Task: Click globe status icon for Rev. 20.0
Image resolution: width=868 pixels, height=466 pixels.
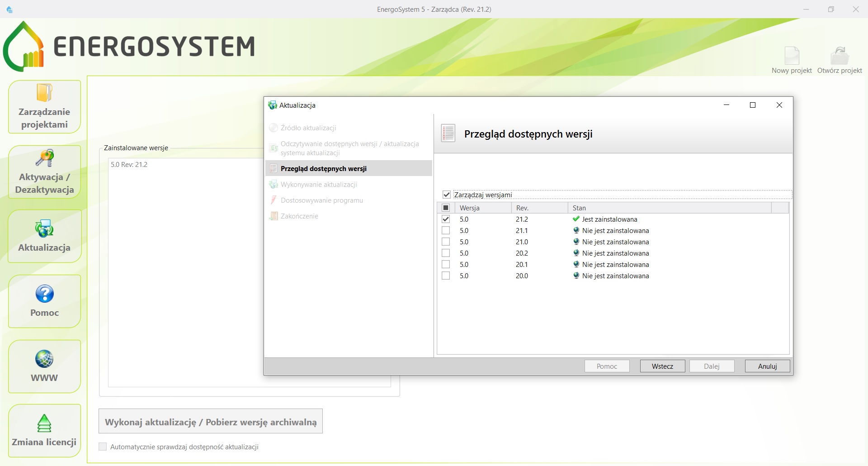Action: click(x=576, y=276)
